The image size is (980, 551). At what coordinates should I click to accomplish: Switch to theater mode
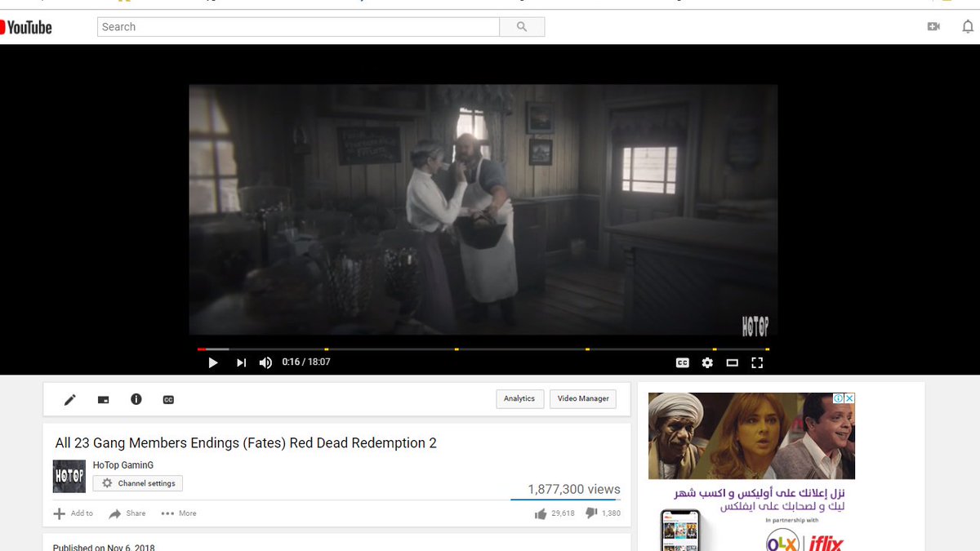[733, 362]
